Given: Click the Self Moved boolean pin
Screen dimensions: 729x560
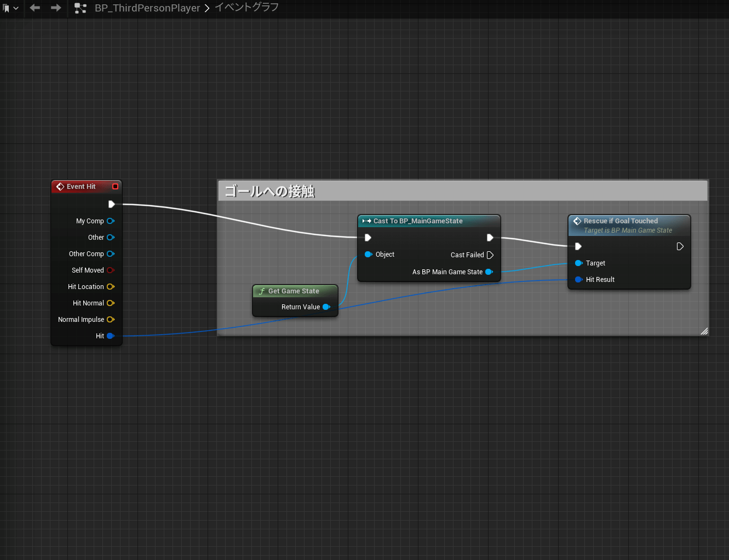Looking at the screenshot, I should tap(110, 270).
